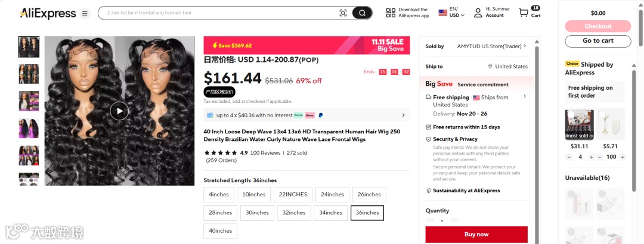Choose the 10inches stretched length

click(254, 195)
